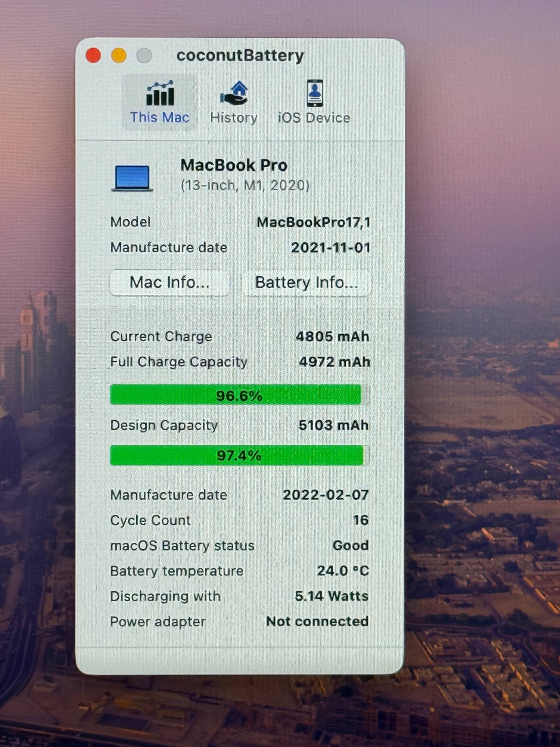Viewport: 560px width, 747px height.
Task: Open the History hand-and-house icon
Action: click(x=234, y=93)
